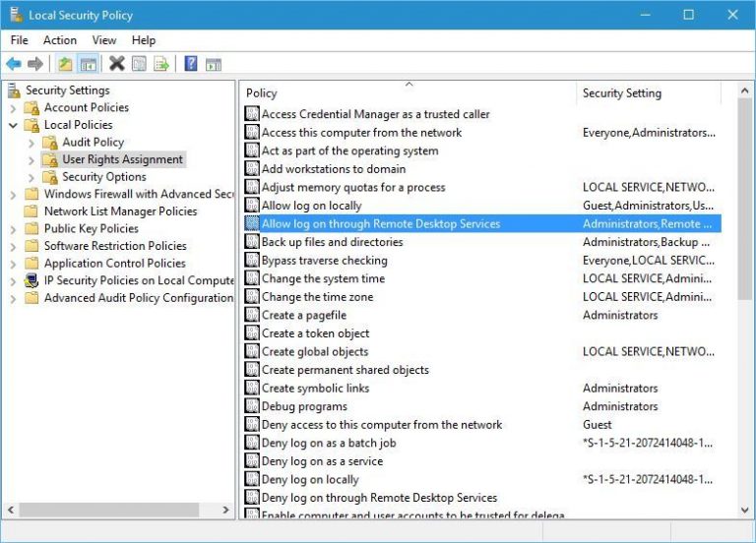Screen dimensions: 756x543
Task: Click the Account Policies folder icon
Action: (x=31, y=107)
